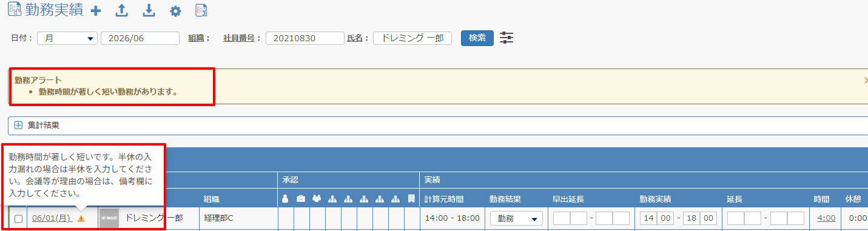
Task: Click the employee number field 20210830
Action: click(x=305, y=38)
